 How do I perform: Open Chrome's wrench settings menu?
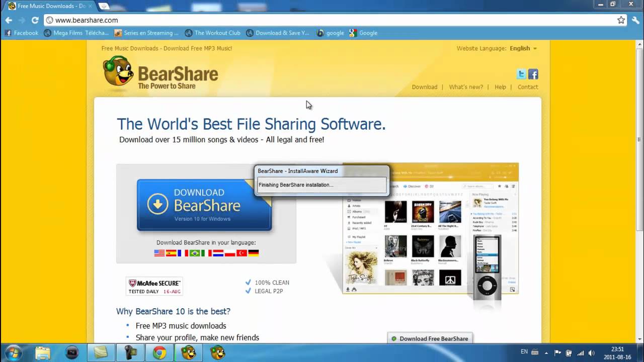636,20
